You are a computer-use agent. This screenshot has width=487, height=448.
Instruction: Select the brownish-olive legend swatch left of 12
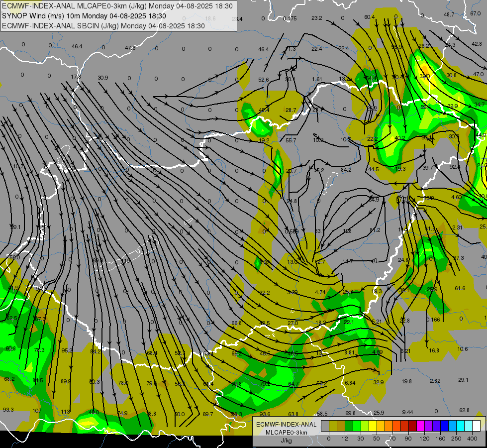[x=341, y=426]
